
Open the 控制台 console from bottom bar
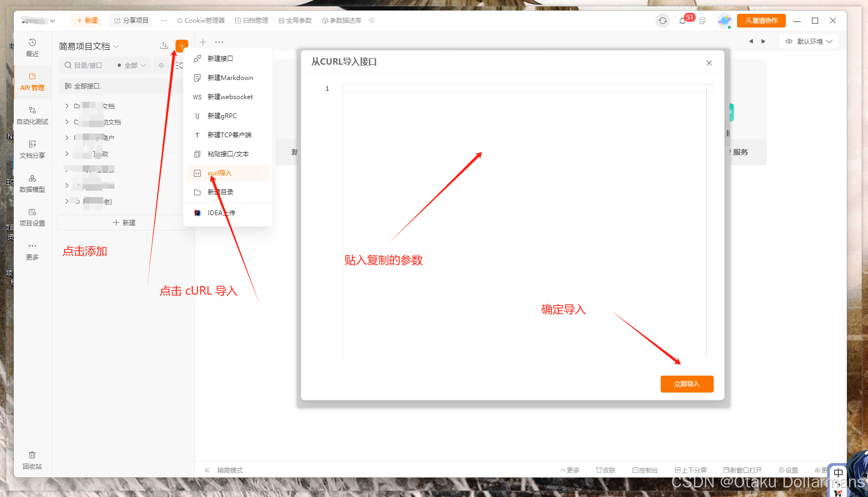click(645, 470)
